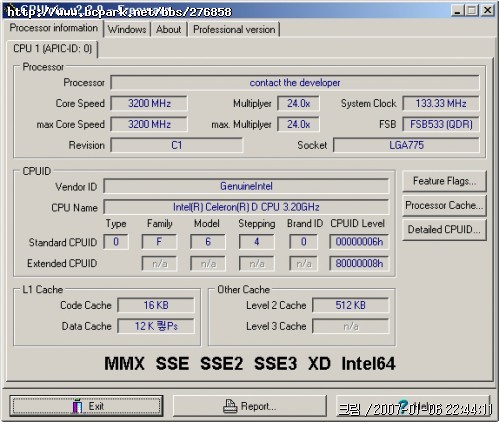Click the Extended CPUID Family n/a field
Viewport: 500px width, 422px height.
tap(159, 263)
